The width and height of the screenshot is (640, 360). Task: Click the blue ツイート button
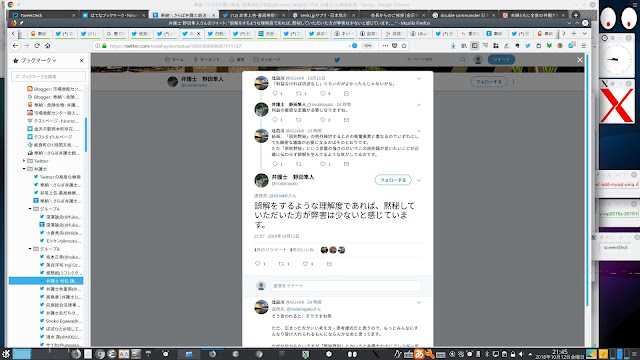pos(501,60)
